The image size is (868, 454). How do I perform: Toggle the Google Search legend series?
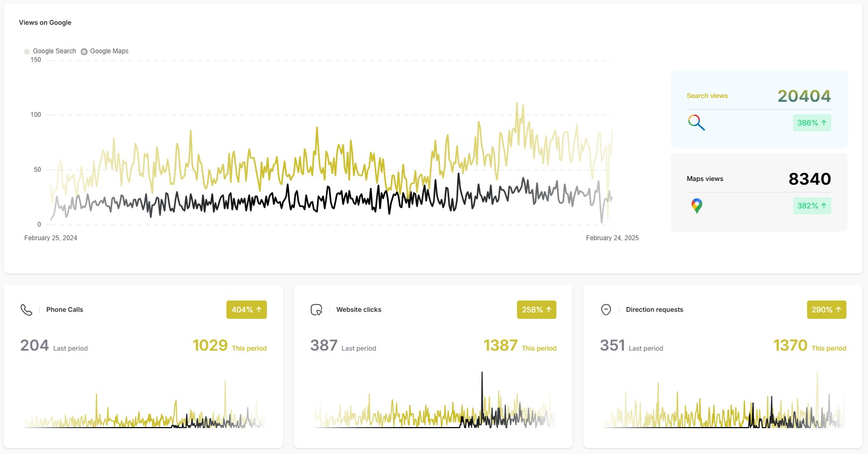pos(50,51)
